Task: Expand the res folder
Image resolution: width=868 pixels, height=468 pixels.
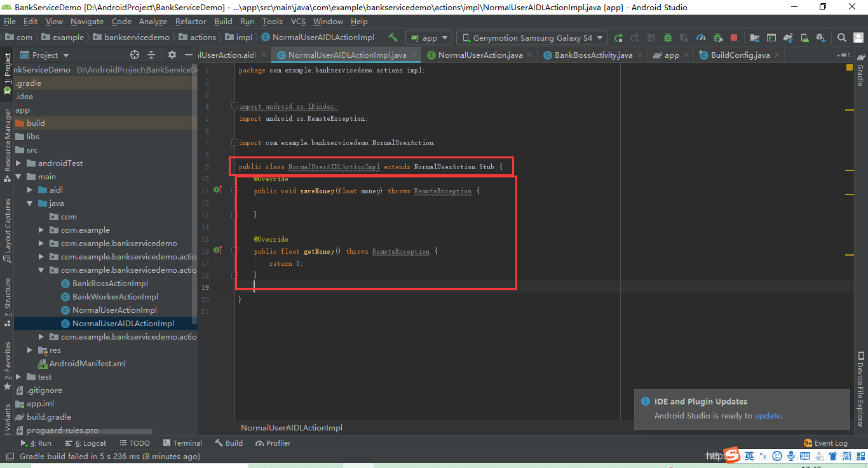Action: pyautogui.click(x=30, y=350)
